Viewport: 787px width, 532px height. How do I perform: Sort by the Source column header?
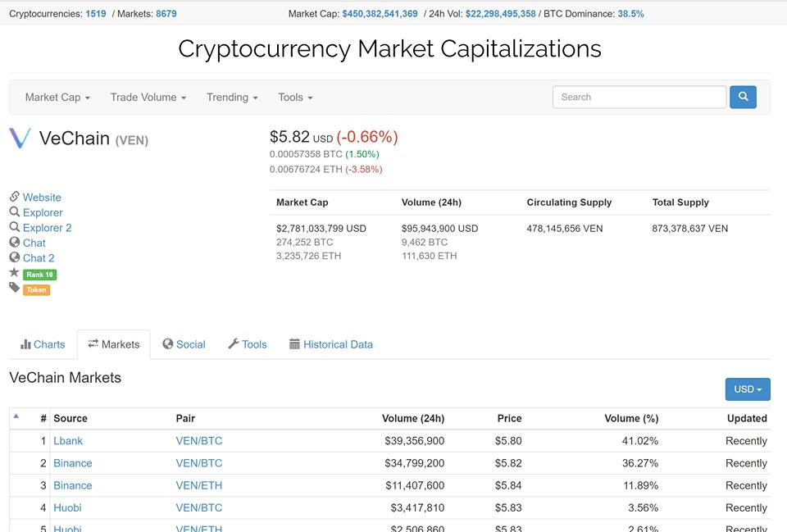[71, 418]
